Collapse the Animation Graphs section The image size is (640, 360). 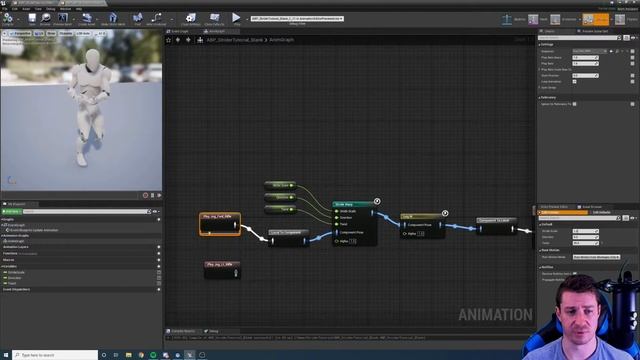click(2, 236)
